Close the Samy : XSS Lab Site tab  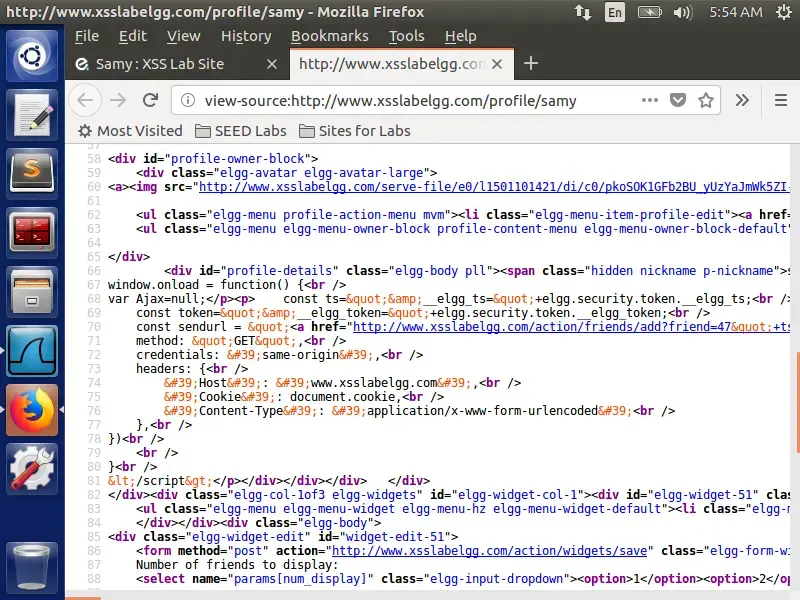pos(272,64)
